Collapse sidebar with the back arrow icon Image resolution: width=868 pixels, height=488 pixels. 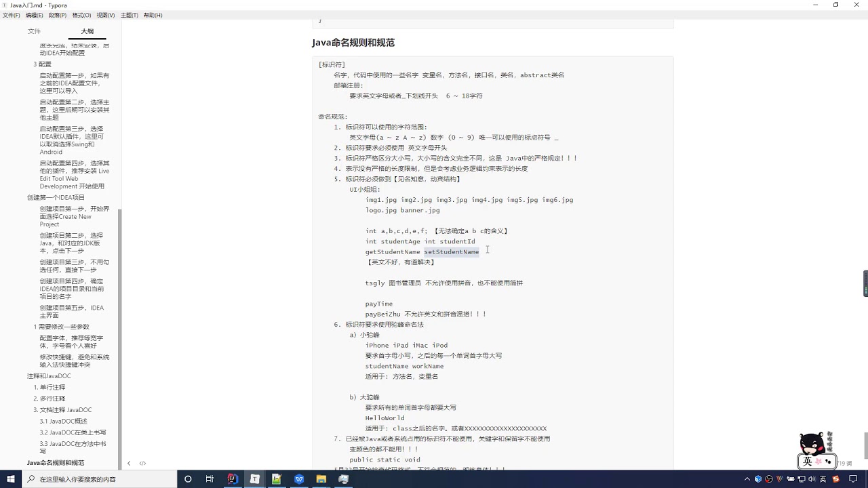(x=129, y=464)
